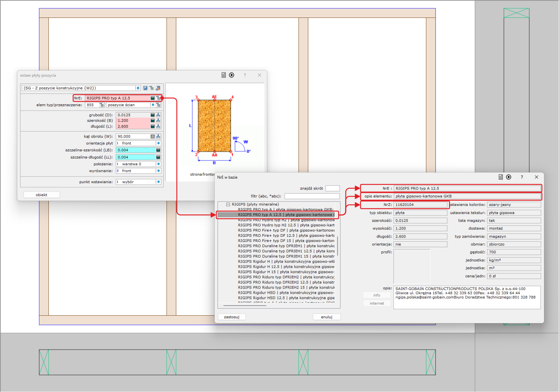The image size is (559, 392).
Task: Open the położenie warstwa 0 dropdown
Action: [x=158, y=164]
